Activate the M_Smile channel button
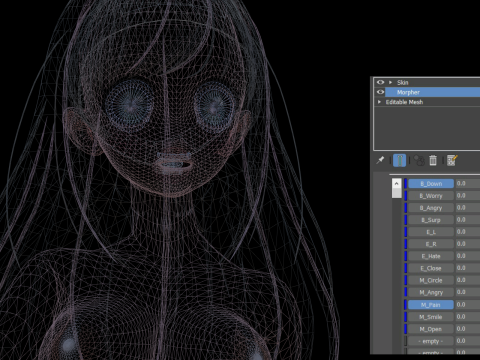The height and width of the screenshot is (360, 480). click(x=431, y=317)
